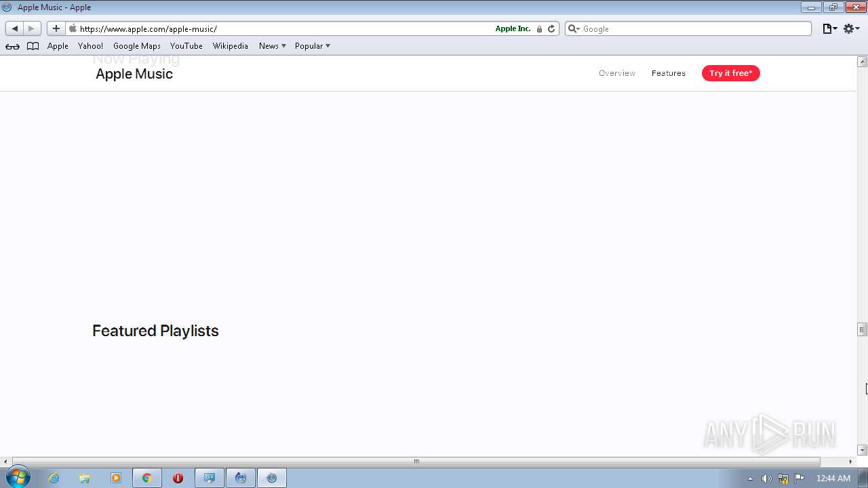Click the horizontal scrollbar left arrow
This screenshot has height=488, width=868.
click(x=5, y=462)
